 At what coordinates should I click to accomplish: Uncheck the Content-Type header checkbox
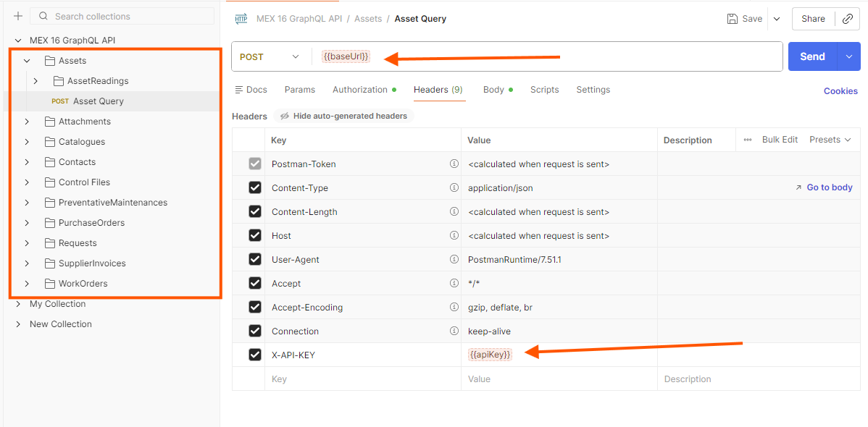coord(255,187)
